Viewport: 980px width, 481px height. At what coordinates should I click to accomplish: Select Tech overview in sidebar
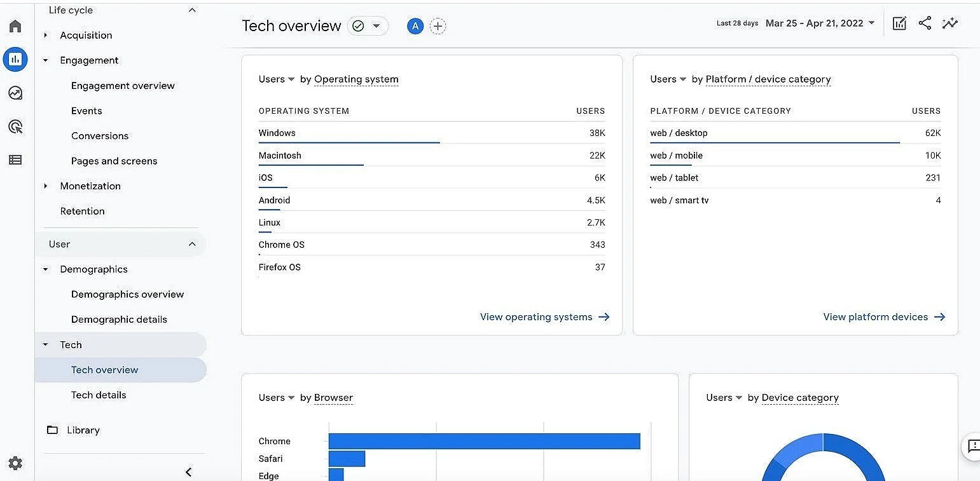(121, 370)
